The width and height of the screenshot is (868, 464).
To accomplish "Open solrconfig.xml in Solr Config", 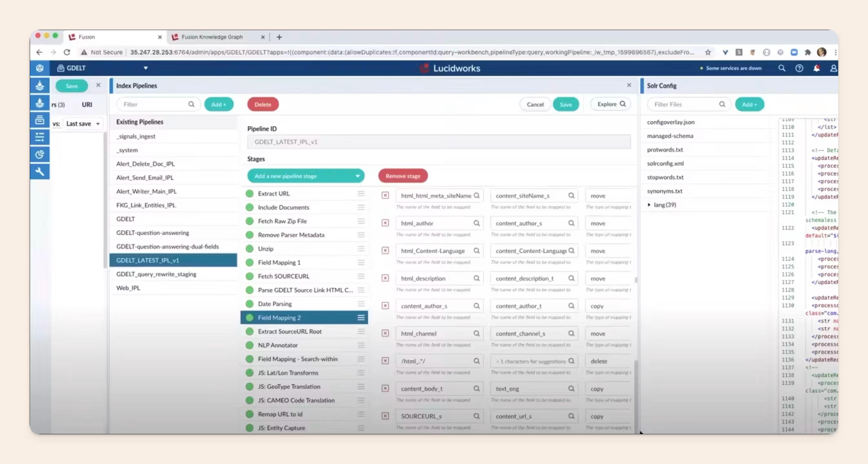I will click(x=665, y=163).
